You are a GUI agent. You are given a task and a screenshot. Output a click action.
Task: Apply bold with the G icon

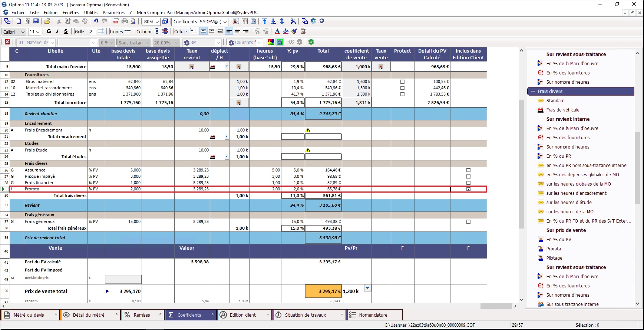pos(49,31)
